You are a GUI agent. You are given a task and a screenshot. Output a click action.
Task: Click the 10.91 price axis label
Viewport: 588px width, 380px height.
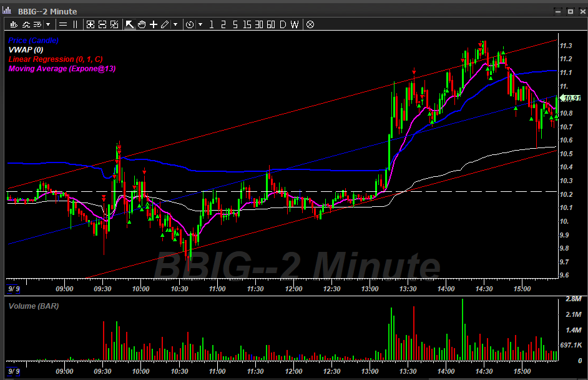[x=572, y=98]
